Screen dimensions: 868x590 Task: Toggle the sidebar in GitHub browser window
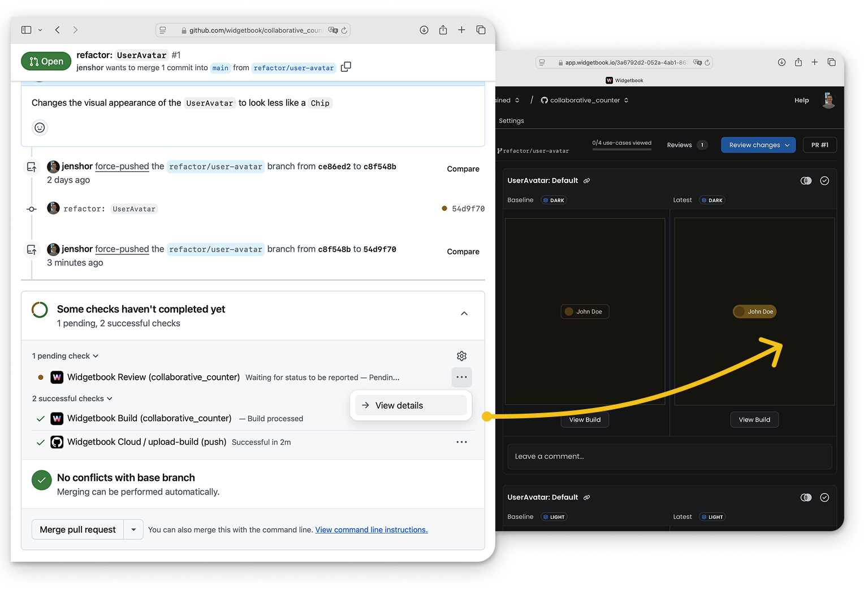point(26,30)
